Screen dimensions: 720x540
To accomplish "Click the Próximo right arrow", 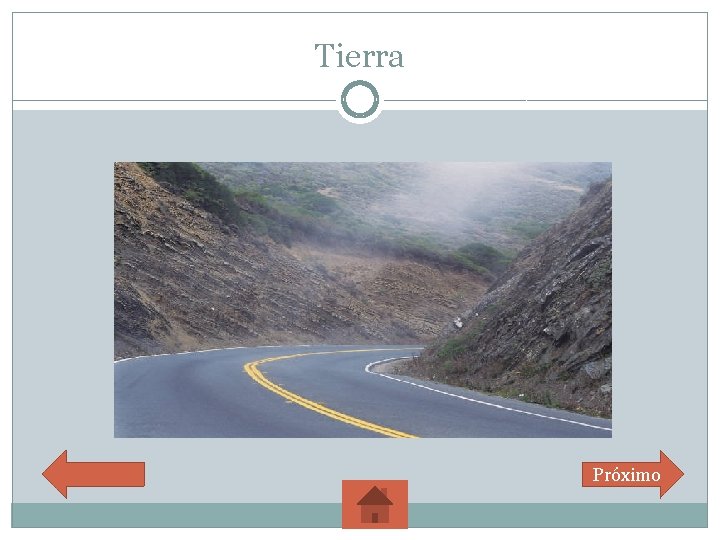I will (633, 474).
